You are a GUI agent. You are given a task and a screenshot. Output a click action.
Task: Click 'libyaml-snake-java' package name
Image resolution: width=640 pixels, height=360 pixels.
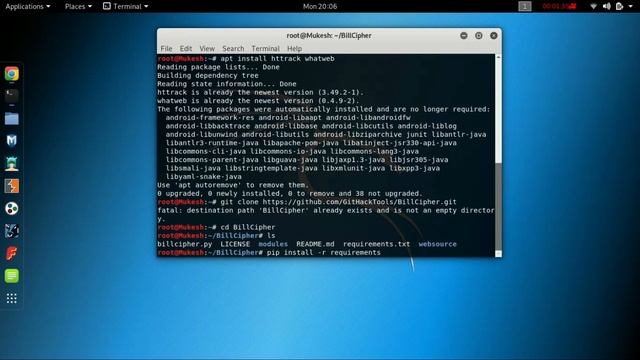pos(204,177)
